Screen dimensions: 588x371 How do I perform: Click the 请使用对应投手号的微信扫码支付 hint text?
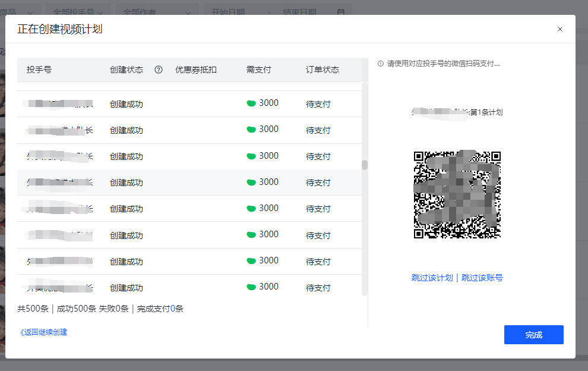coord(443,64)
